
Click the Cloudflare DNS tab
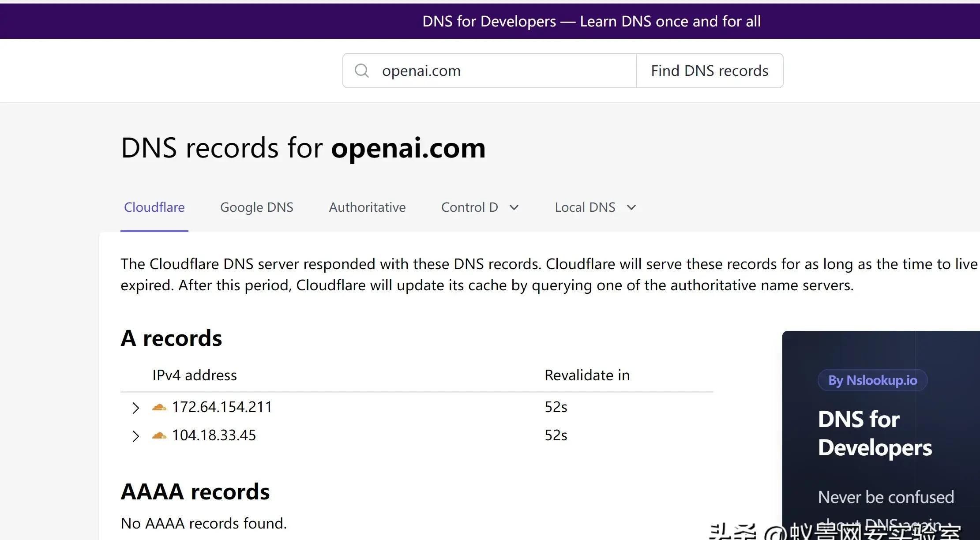(x=154, y=207)
